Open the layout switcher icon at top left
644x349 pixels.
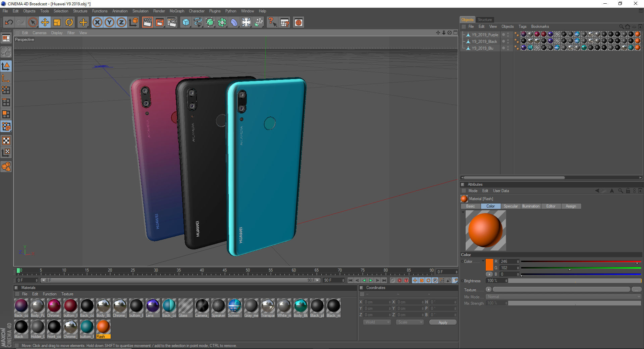coord(6,38)
